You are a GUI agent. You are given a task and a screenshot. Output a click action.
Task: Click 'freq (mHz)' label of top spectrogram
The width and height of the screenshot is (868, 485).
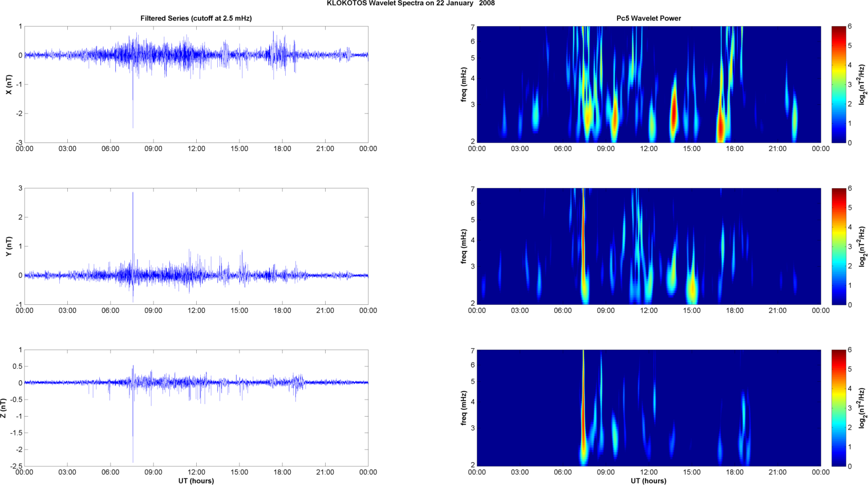tap(464, 84)
